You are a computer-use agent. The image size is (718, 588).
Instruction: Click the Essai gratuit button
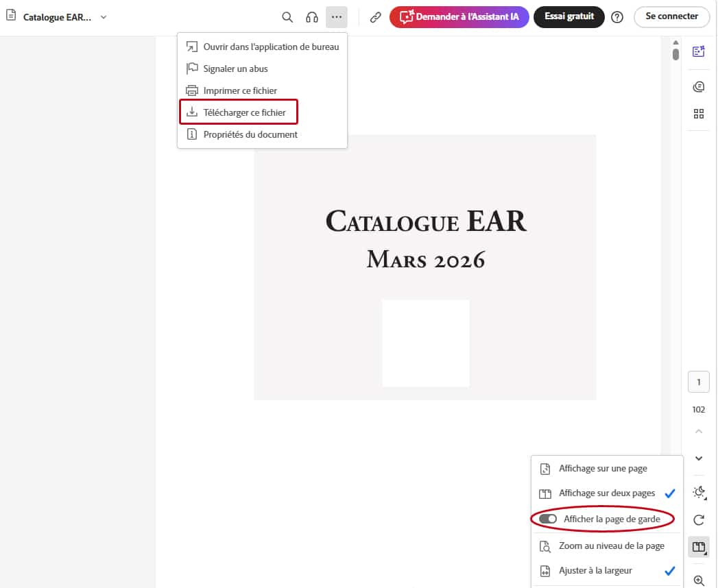coord(569,16)
